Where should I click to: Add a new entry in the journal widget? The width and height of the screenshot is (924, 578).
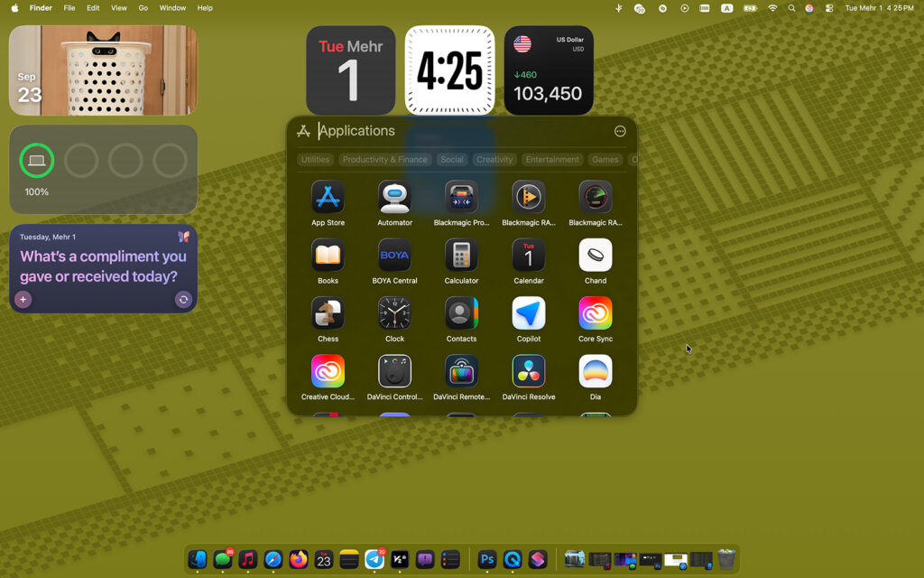tap(23, 300)
